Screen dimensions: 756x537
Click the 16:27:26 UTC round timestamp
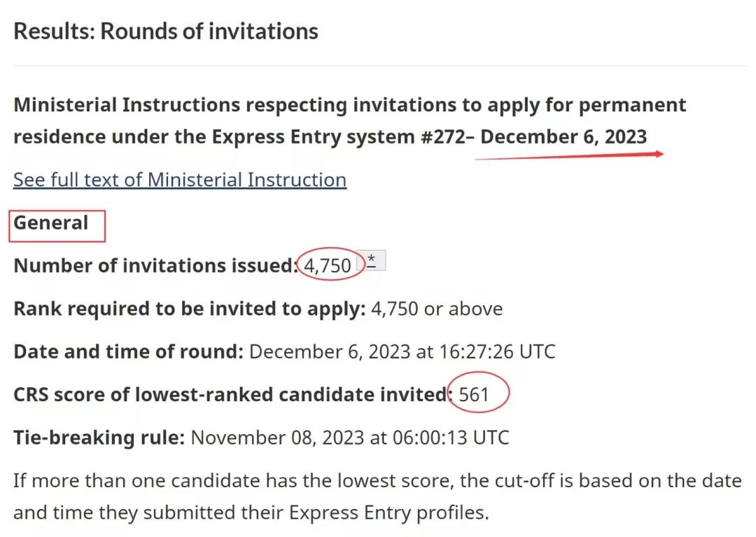497,352
